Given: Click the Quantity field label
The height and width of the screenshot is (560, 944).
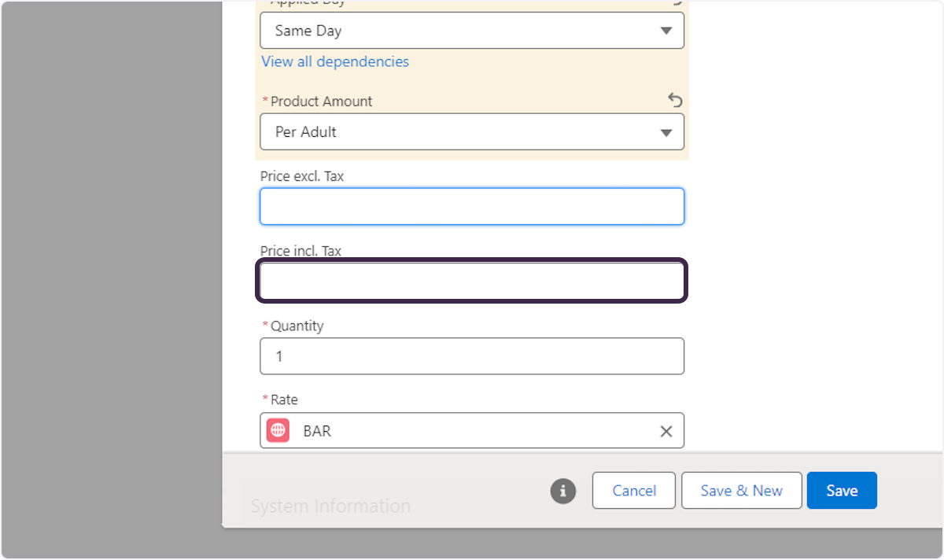Looking at the screenshot, I should pyautogui.click(x=297, y=326).
